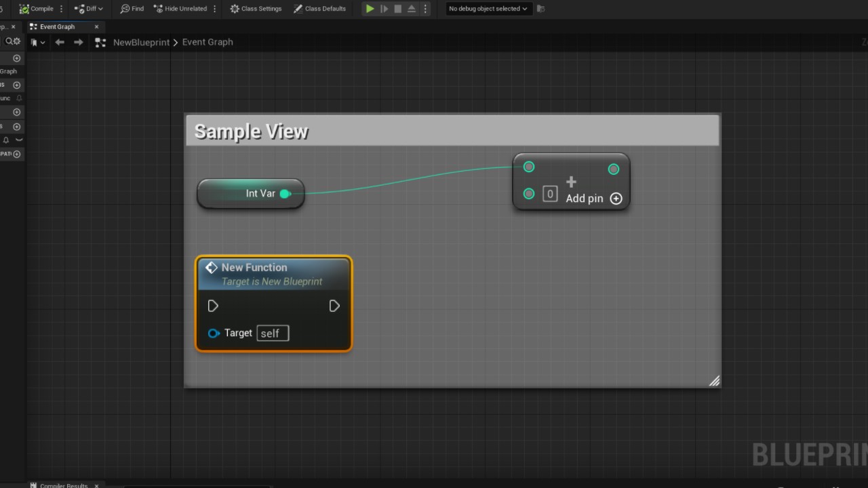Click the New Function node's function icon
The width and height of the screenshot is (868, 488).
(x=212, y=268)
